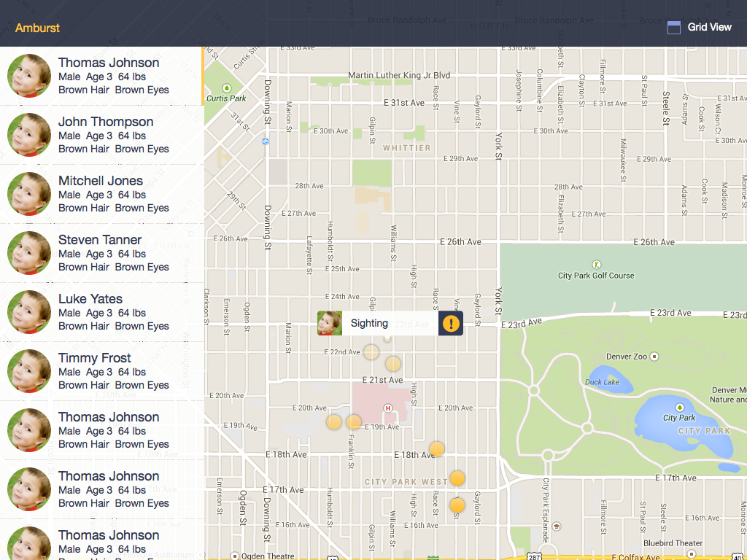The height and width of the screenshot is (560, 747).
Task: Click the Denver Zoo text label
Action: click(x=627, y=357)
